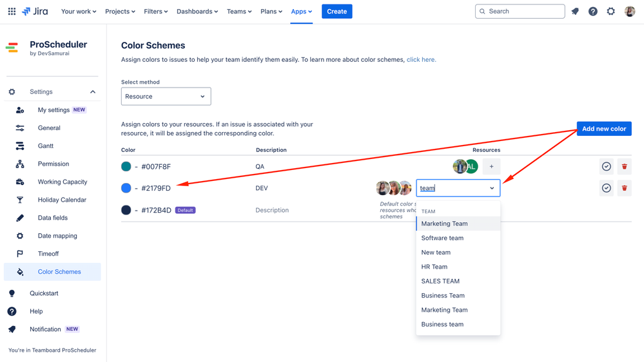Click the Date mapping gear icon

20,236
